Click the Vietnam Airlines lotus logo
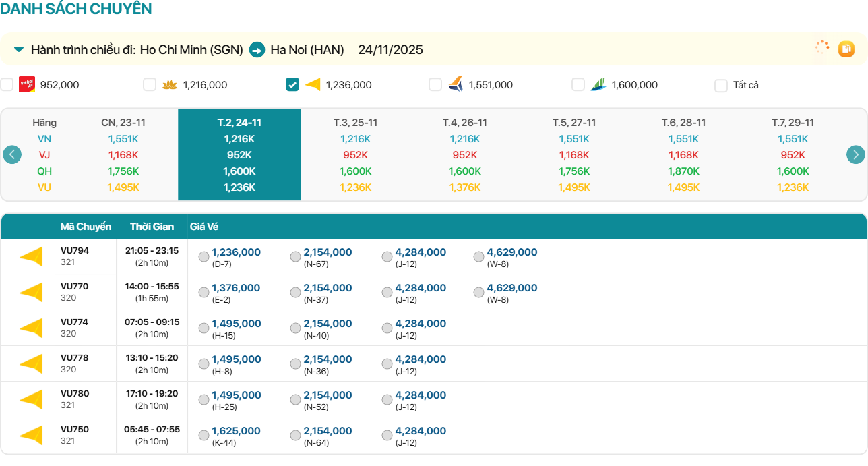Viewport: 868px width, 466px height. pos(169,85)
